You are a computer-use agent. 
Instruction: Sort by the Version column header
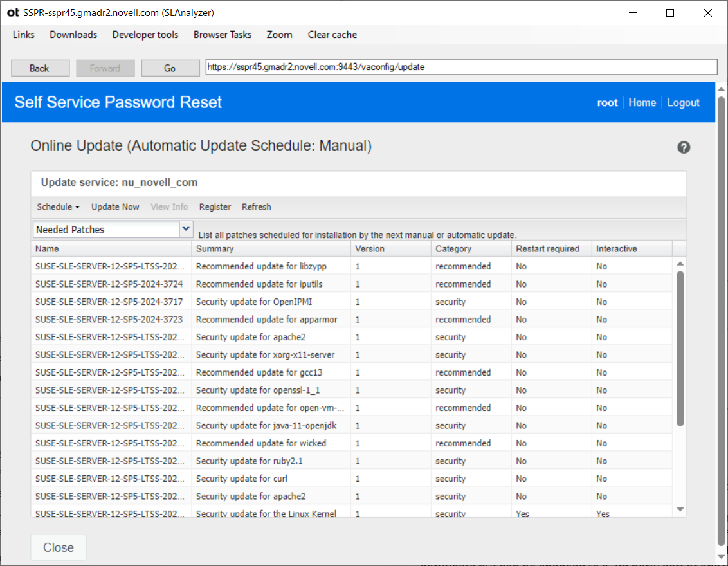391,249
